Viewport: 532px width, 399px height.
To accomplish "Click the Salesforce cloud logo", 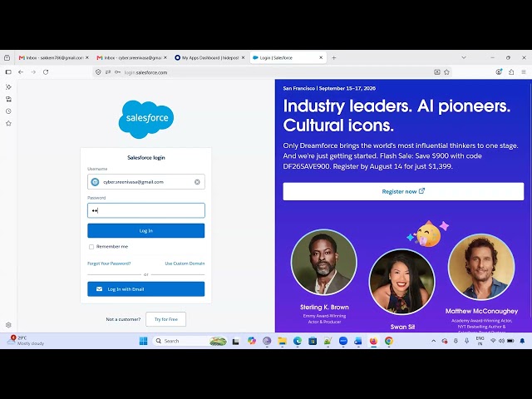I will point(146,119).
